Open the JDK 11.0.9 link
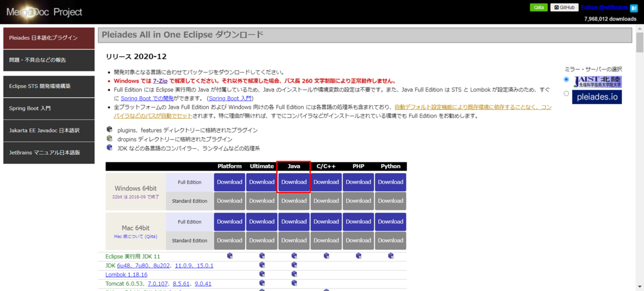Image resolution: width=644 pixels, height=291 pixels. 185,266
